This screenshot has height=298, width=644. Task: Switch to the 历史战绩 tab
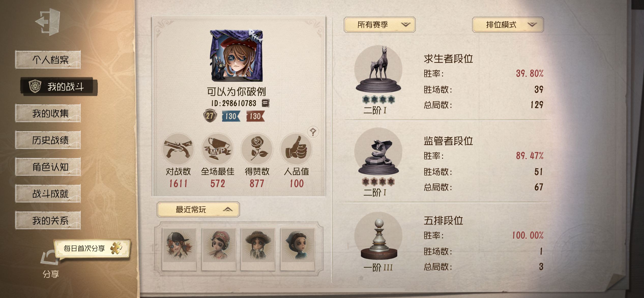[x=48, y=140]
